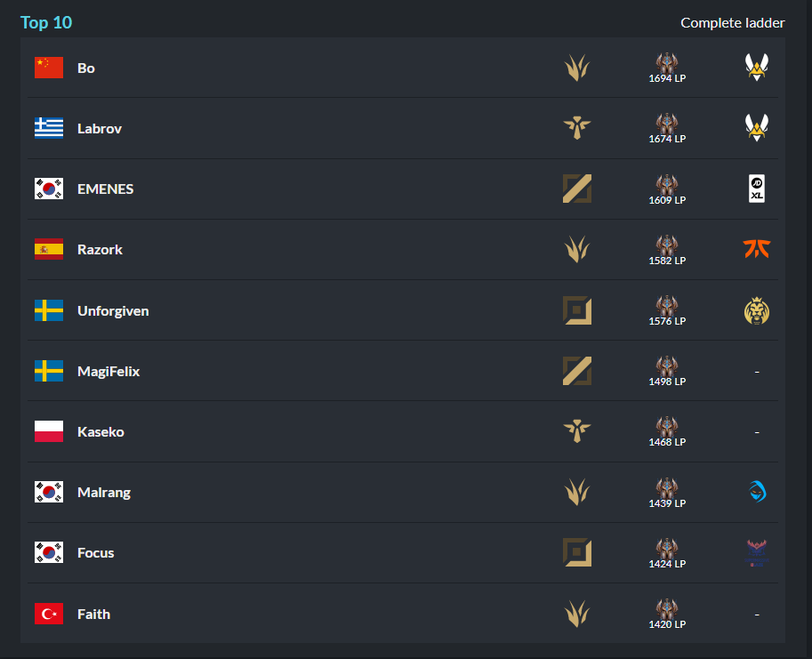Click Focus's team logo
This screenshot has height=659, width=812.
757,552
